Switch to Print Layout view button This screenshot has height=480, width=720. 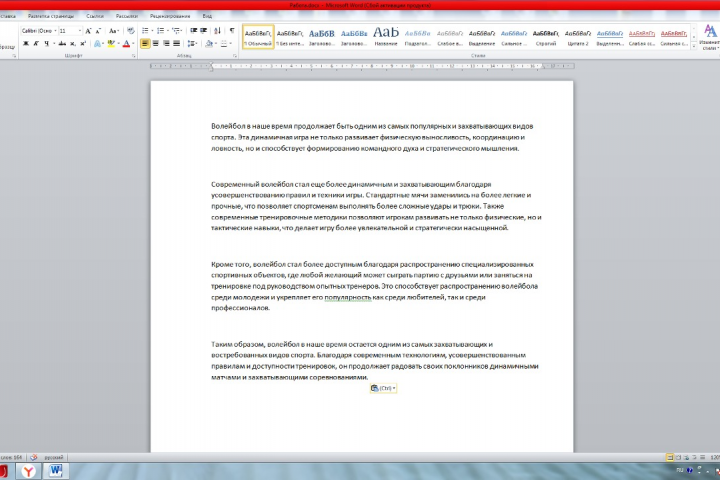coord(670,457)
